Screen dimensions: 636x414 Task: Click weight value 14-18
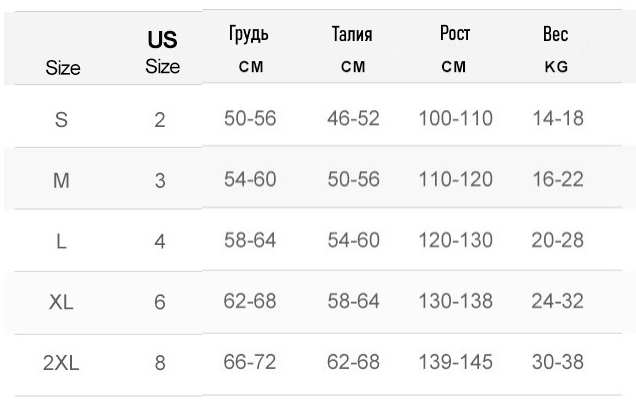558,118
